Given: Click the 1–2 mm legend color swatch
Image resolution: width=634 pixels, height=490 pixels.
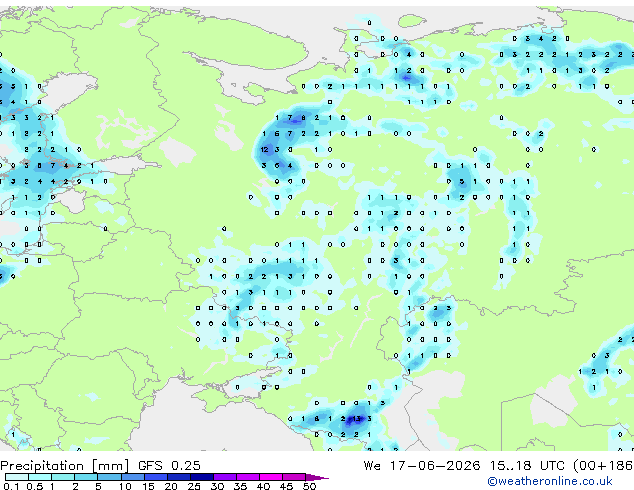Looking at the screenshot, I should coord(63,477).
